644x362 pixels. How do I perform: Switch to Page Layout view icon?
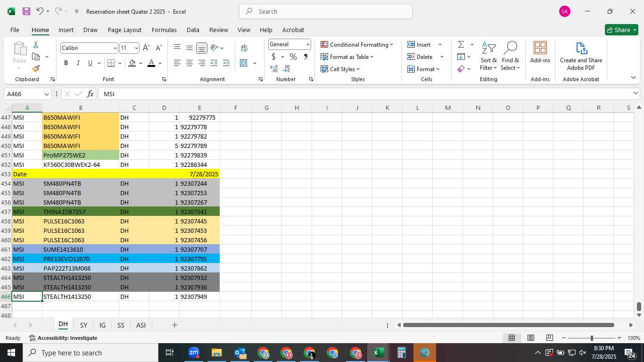point(530,338)
